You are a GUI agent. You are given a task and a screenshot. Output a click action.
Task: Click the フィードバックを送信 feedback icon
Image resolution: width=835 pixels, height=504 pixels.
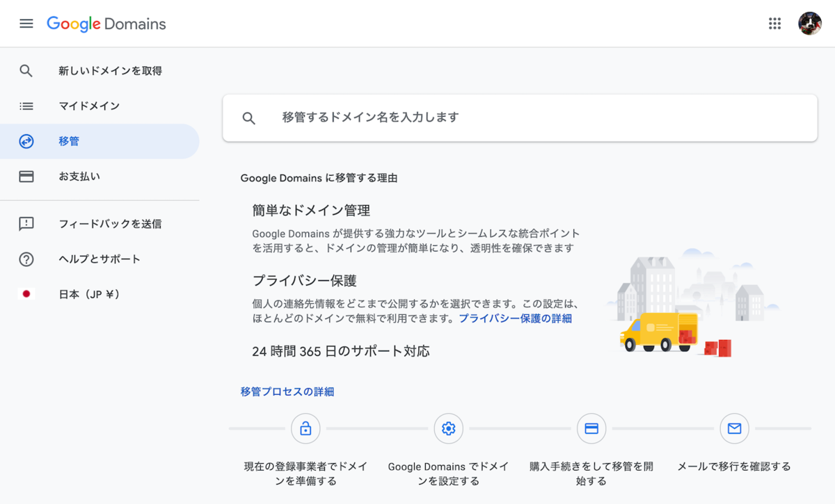[x=26, y=224]
